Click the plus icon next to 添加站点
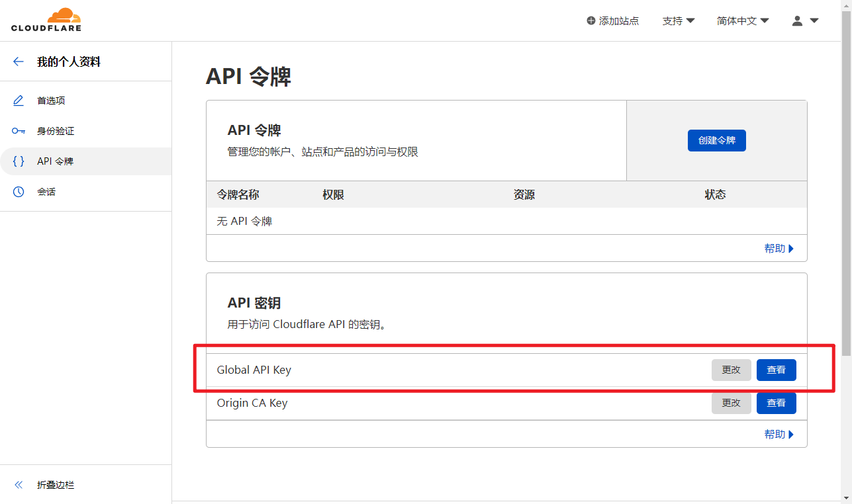The height and width of the screenshot is (504, 852). (591, 21)
